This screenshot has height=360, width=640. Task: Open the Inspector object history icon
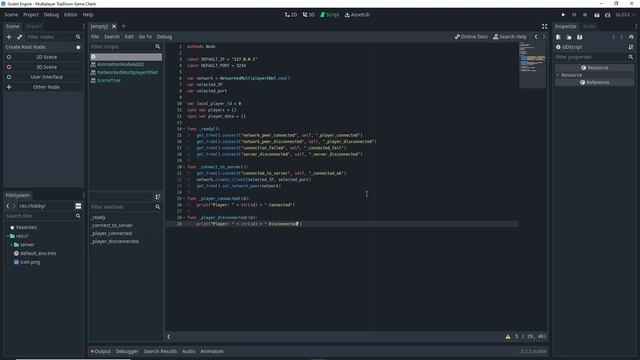click(631, 37)
